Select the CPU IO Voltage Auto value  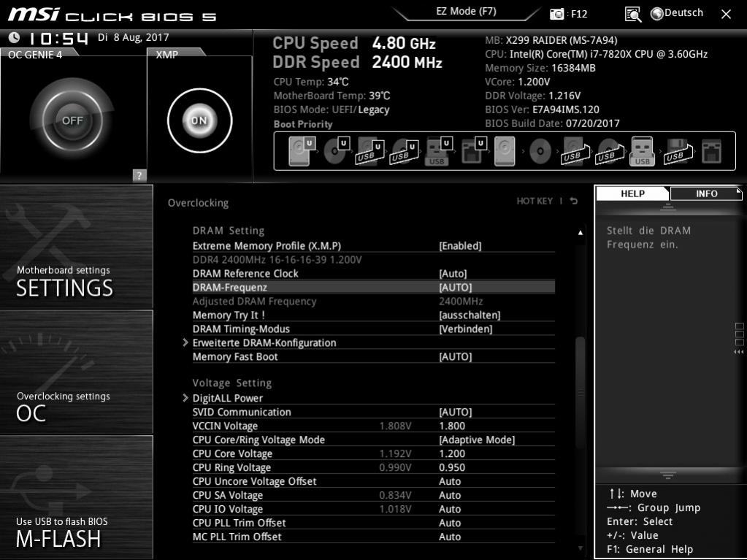pos(450,508)
